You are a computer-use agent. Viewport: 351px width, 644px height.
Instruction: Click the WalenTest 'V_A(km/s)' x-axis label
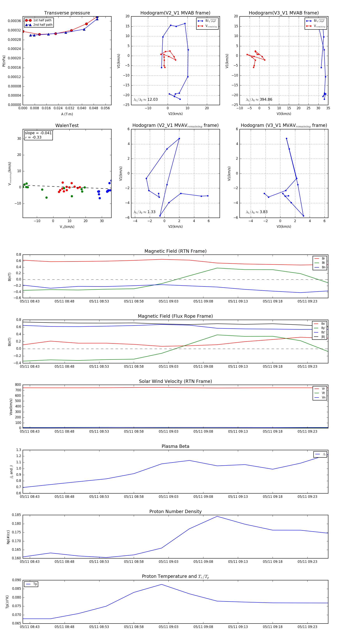pos(67,227)
